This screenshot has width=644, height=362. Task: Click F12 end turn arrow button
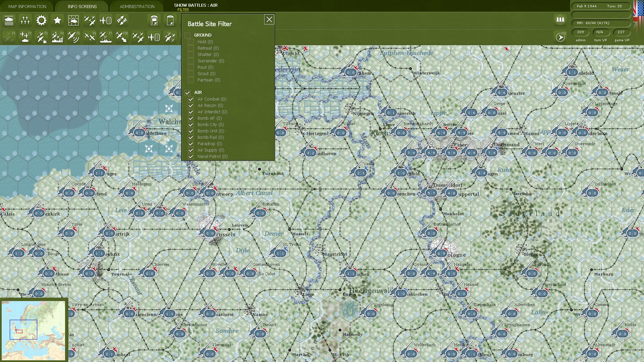[560, 37]
